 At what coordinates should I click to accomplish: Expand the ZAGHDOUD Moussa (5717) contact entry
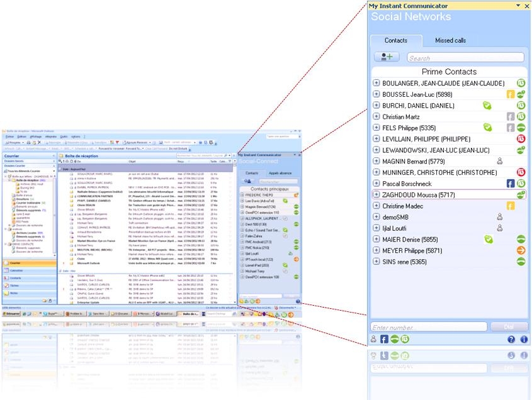pos(376,194)
